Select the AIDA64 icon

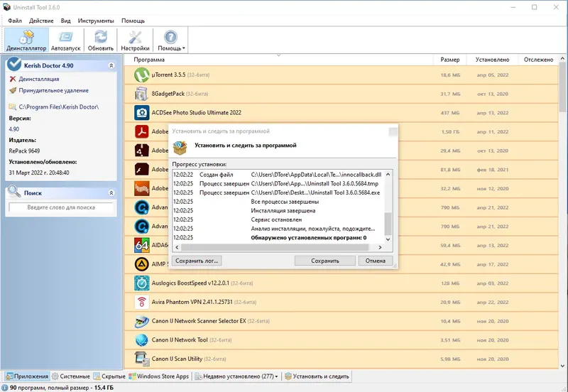[141, 245]
